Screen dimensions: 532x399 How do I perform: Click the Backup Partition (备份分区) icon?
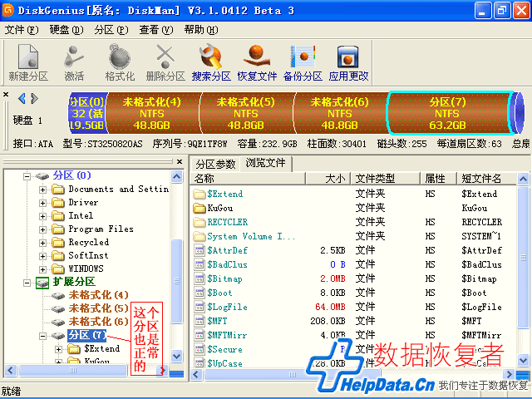303,63
